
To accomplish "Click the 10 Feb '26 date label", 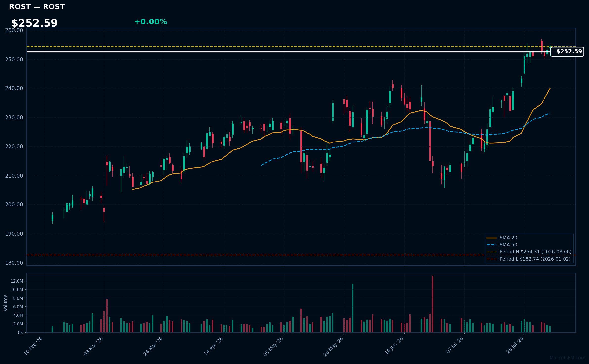I will click(x=33, y=346).
